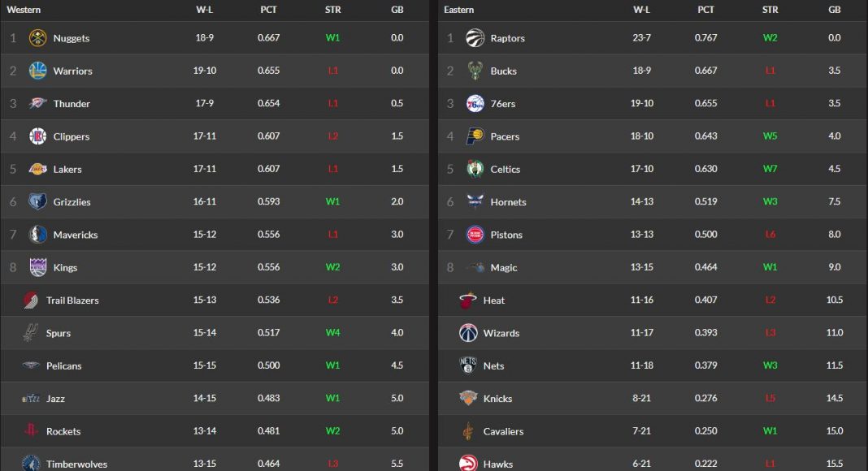The image size is (868, 471).
Task: Click the Pistons team logo
Action: coord(475,235)
